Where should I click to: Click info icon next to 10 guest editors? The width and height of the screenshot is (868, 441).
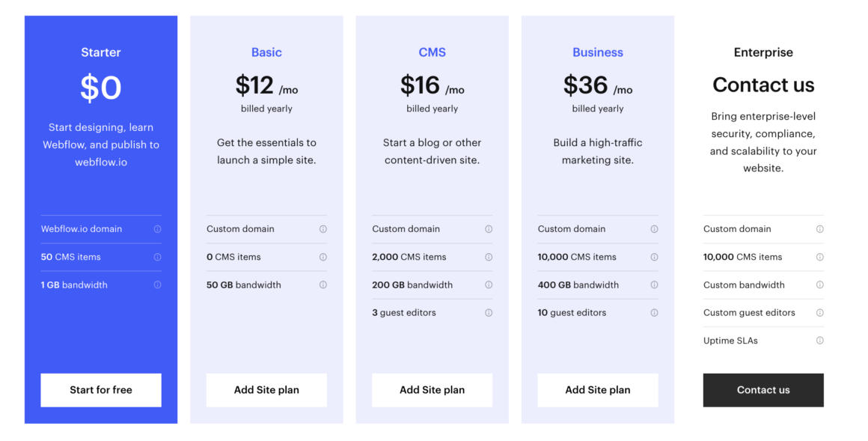click(x=654, y=312)
